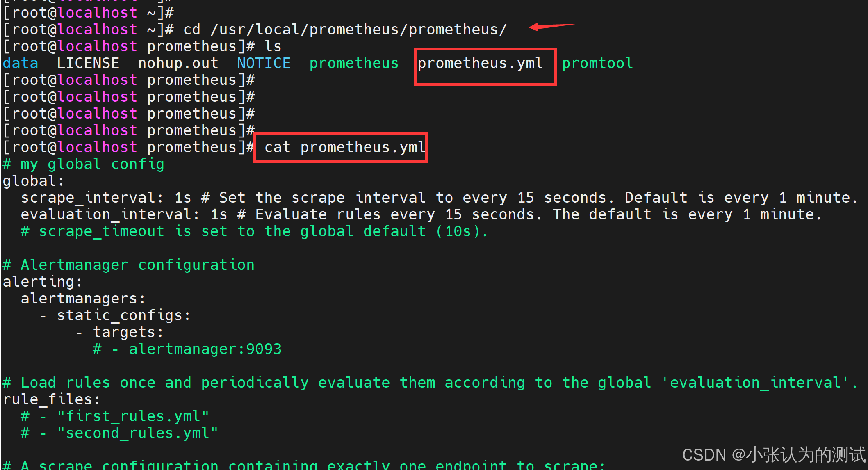Click the 'static_configs:' line under alertmanagers

click(x=123, y=316)
